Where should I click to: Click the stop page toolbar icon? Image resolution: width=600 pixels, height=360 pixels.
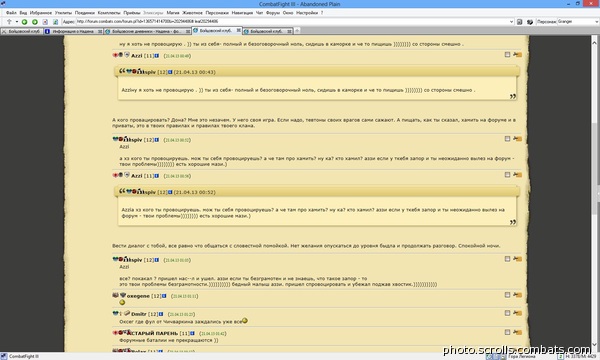click(45, 22)
